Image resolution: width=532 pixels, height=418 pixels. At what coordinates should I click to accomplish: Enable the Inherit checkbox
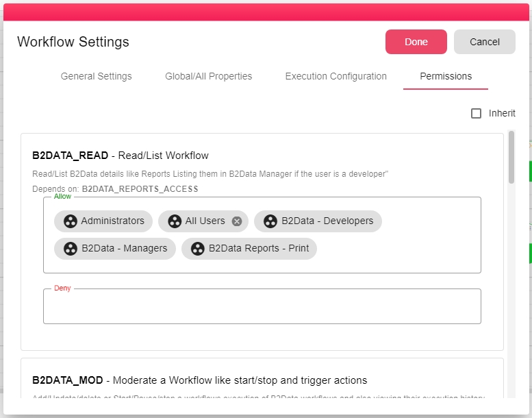[477, 114]
